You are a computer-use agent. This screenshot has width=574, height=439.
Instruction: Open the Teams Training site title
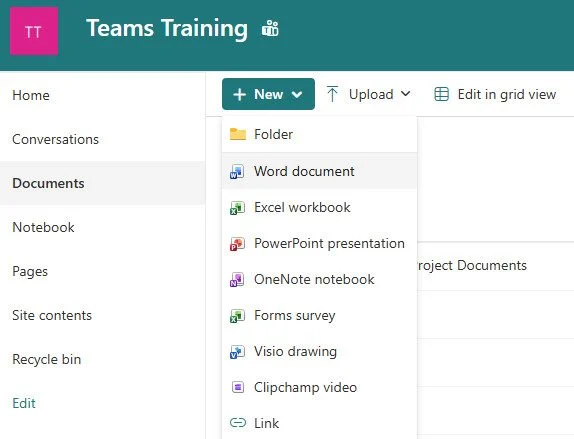click(x=167, y=29)
